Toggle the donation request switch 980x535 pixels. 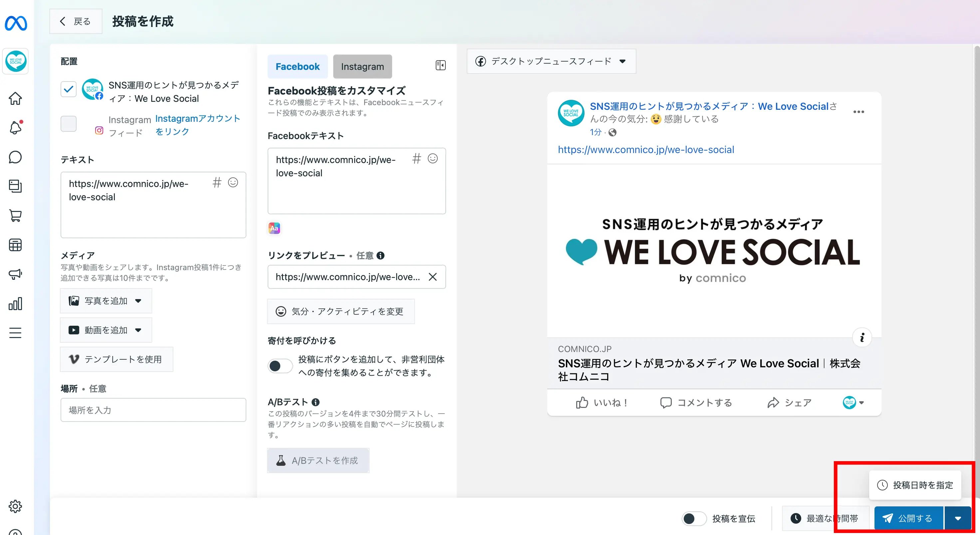280,366
